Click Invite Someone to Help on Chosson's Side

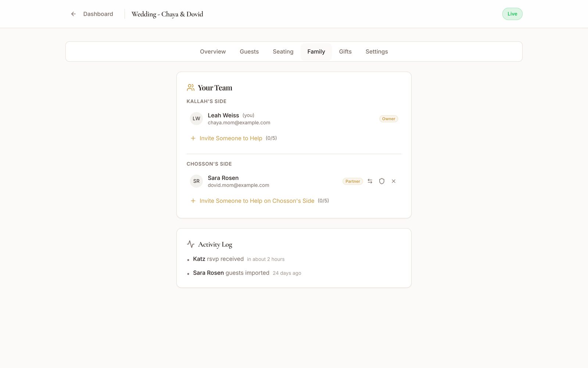257,201
